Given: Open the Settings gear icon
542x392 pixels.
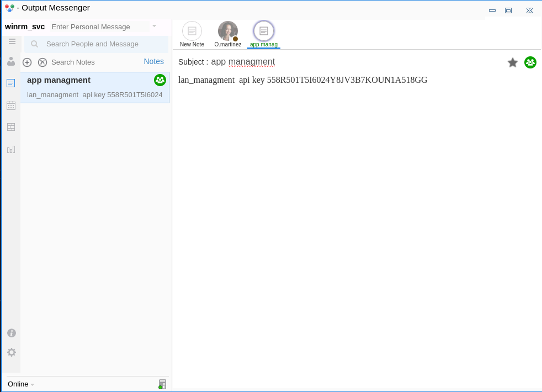Looking at the screenshot, I should click(x=12, y=352).
